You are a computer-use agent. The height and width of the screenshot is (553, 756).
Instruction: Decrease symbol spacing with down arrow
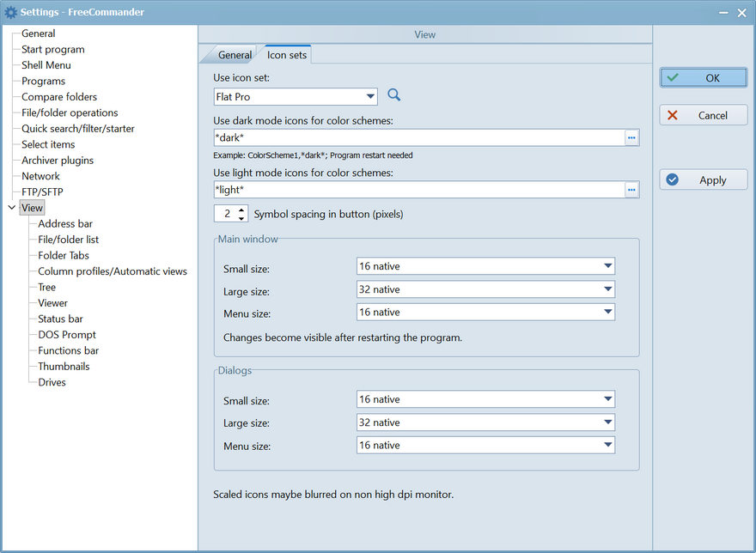point(241,218)
